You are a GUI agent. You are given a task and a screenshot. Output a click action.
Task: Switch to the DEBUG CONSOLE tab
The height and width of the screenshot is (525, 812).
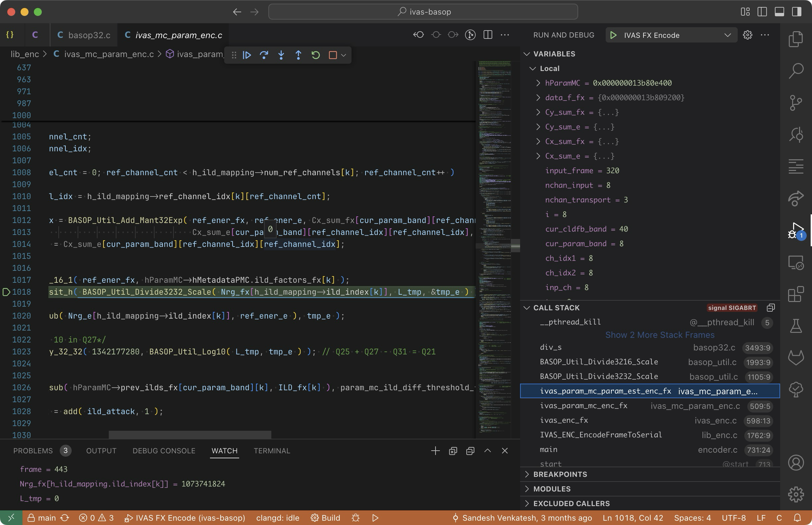click(x=164, y=451)
